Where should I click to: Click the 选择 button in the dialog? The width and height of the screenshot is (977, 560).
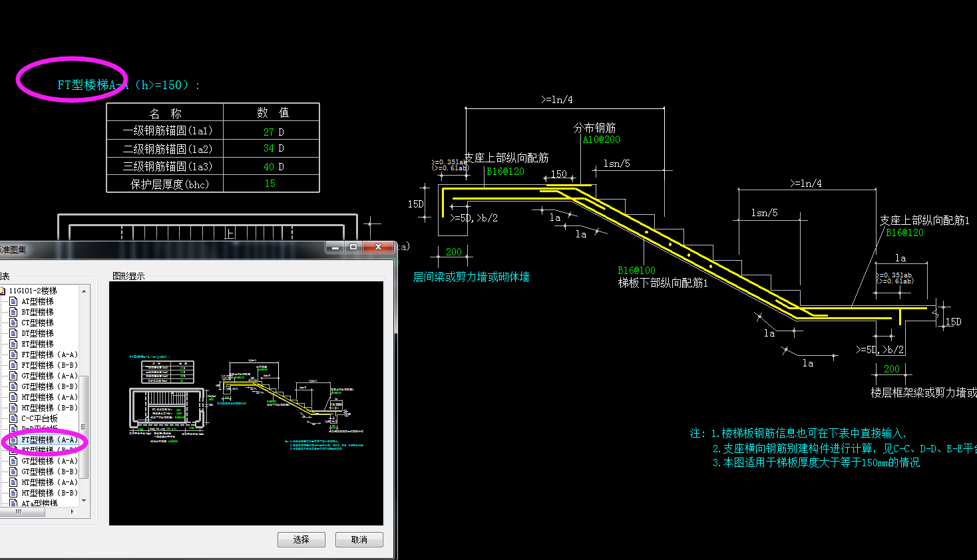pos(301,539)
